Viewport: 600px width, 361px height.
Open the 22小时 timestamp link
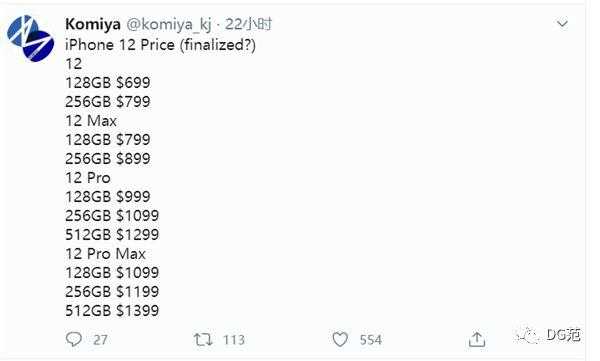coord(248,25)
